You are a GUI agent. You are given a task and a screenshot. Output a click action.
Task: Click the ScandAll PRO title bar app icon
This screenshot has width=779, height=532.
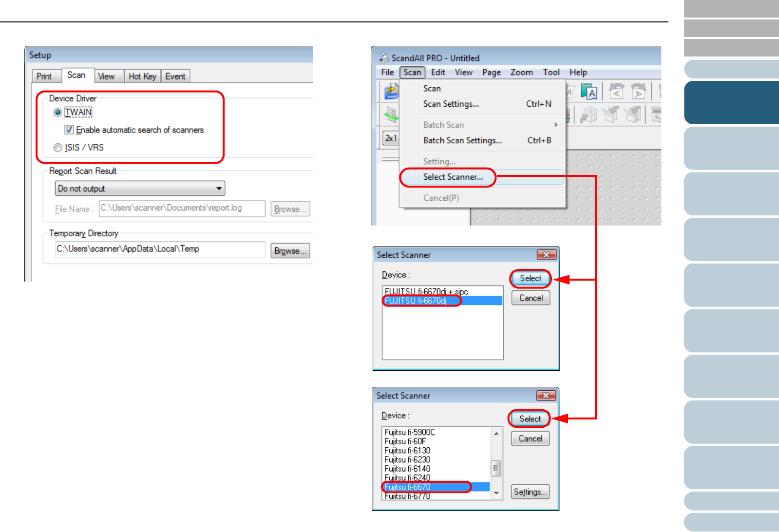click(384, 58)
